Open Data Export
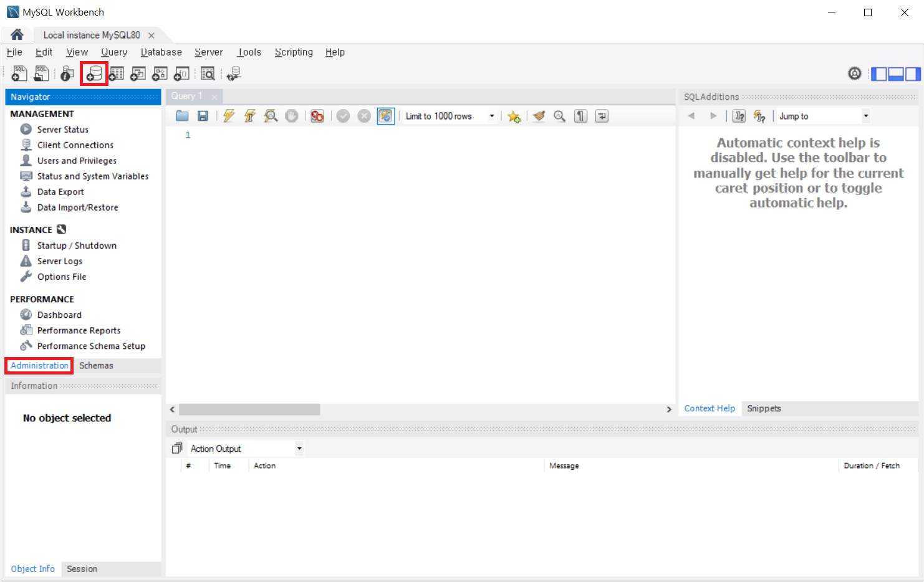The height and width of the screenshot is (582, 924). pyautogui.click(x=60, y=192)
